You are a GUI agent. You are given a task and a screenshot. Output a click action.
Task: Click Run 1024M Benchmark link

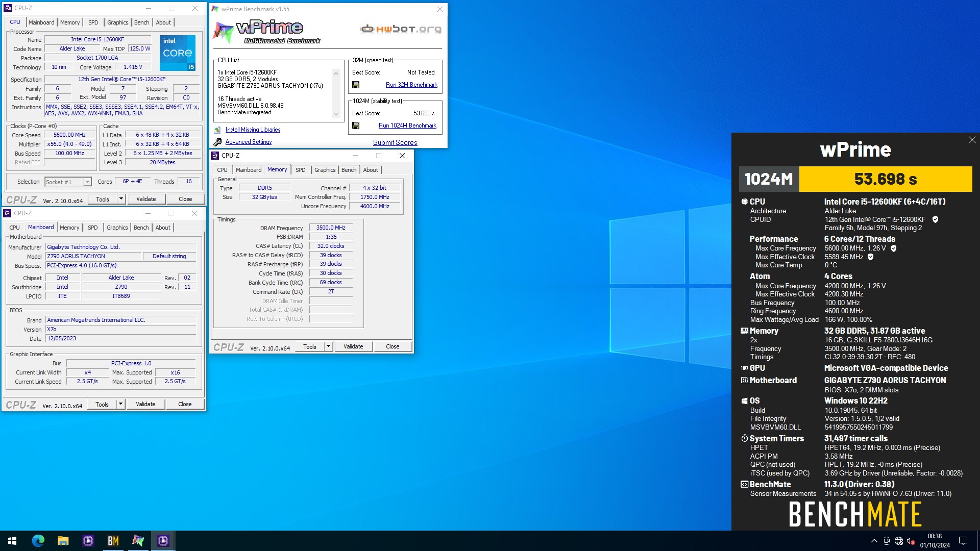[x=407, y=126]
